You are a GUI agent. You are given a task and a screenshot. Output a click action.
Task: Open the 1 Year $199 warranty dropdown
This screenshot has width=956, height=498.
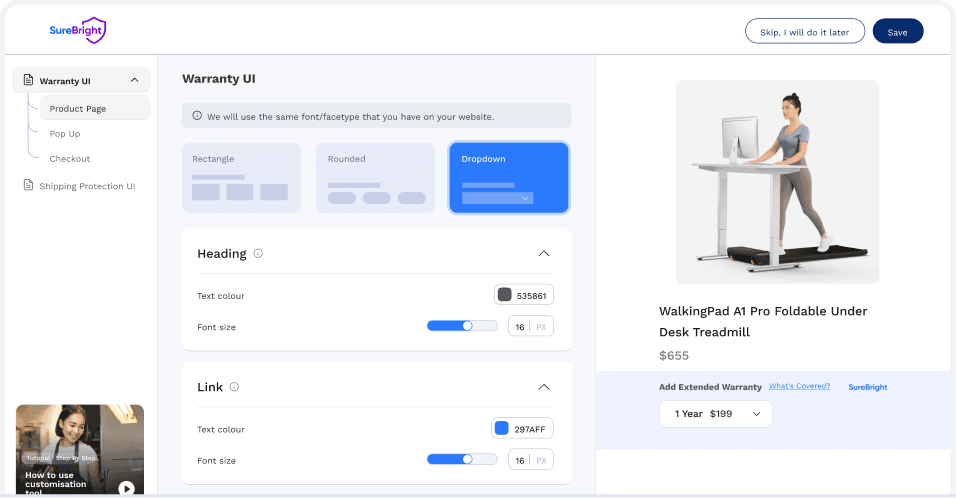(x=716, y=414)
